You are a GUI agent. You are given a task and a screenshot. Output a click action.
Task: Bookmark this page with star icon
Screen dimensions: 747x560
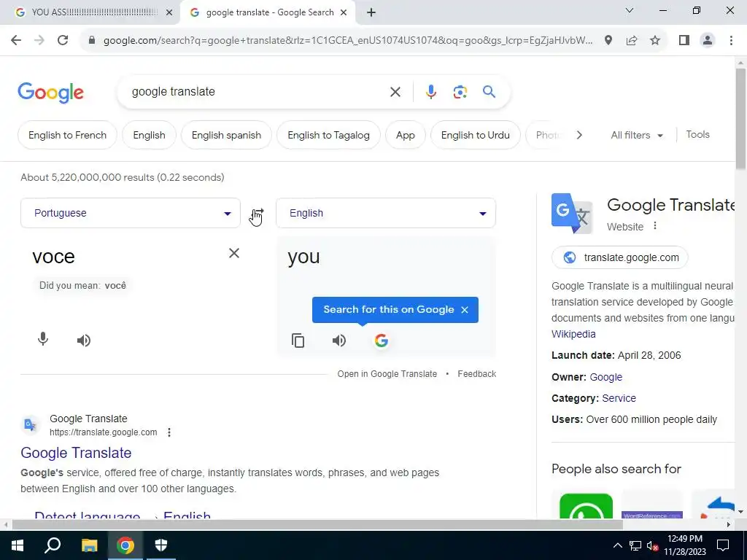(x=655, y=41)
